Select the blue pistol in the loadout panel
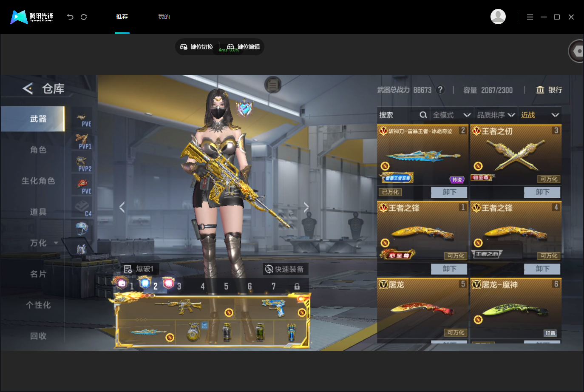This screenshot has width=584, height=392. click(x=274, y=307)
